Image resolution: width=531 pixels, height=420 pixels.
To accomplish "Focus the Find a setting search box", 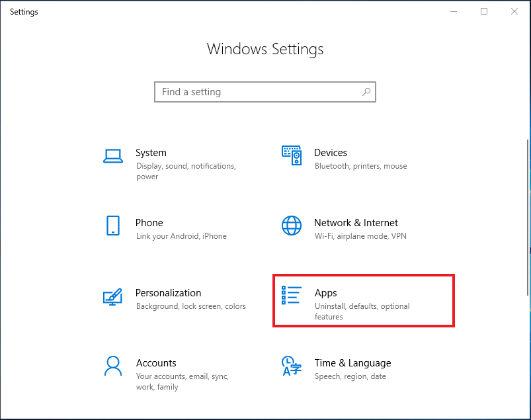I will coord(265,92).
